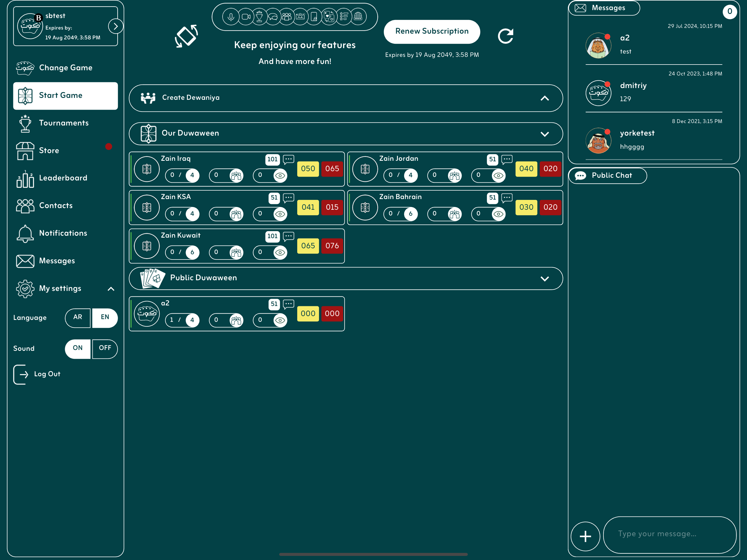Image resolution: width=747 pixels, height=560 pixels.
Task: Open chat bubble icon for Zain Iraq
Action: pos(288,159)
